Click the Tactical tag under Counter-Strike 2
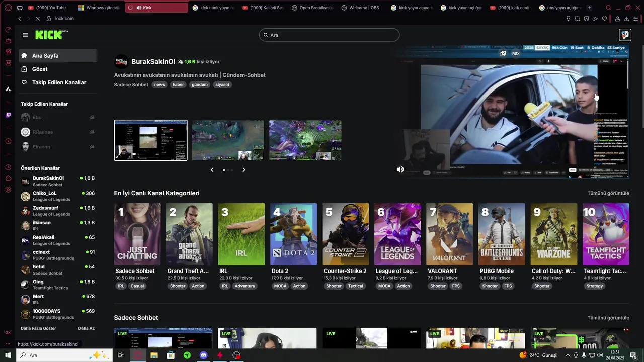This screenshot has height=362, width=644. click(x=355, y=286)
